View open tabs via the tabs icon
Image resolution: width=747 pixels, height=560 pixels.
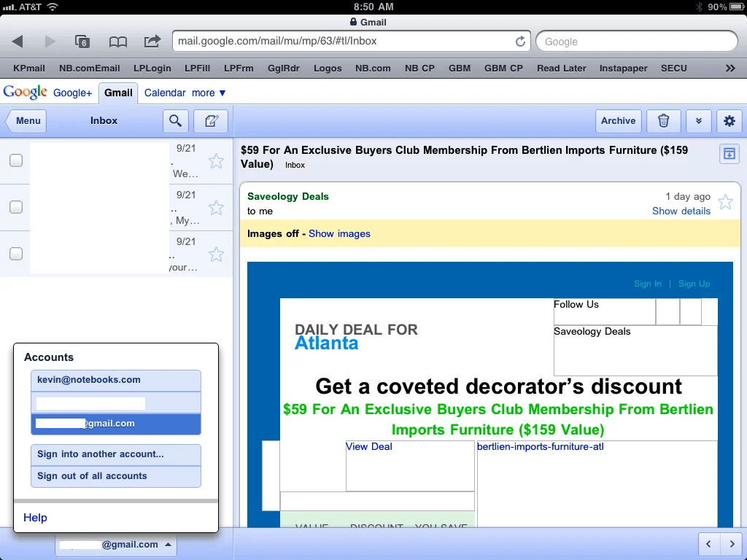pyautogui.click(x=82, y=42)
